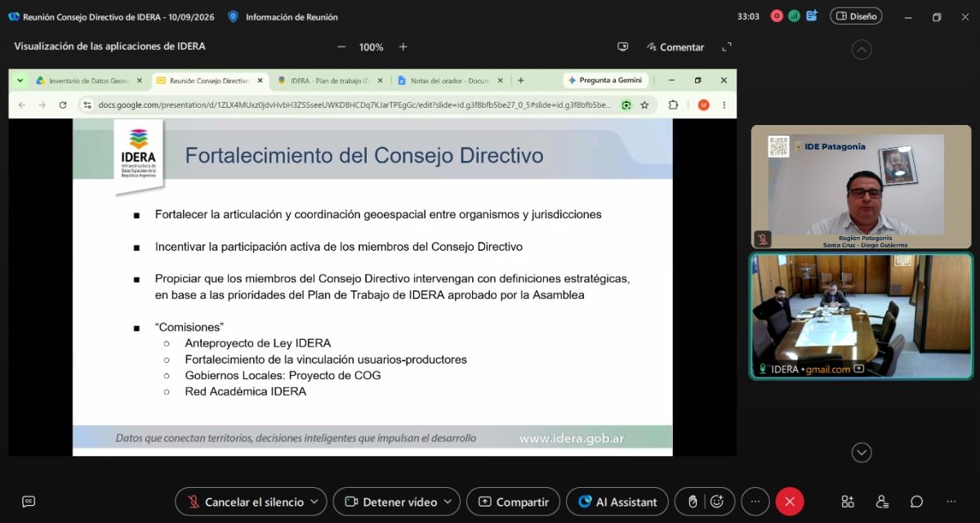The width and height of the screenshot is (980, 523).
Task: Open the browser profile avatar M
Action: [703, 105]
